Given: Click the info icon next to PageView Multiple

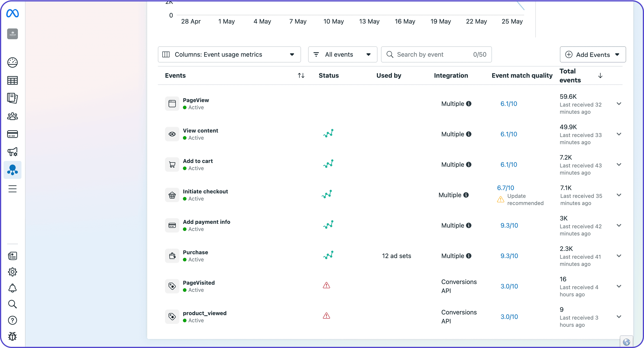Looking at the screenshot, I should (x=469, y=104).
